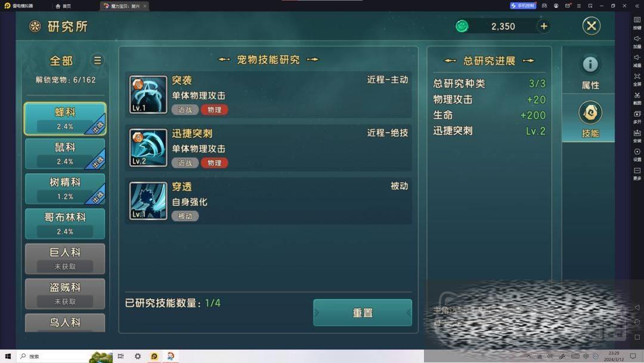Select the locked 巨人科 category
This screenshot has width=644, height=363.
(65, 259)
